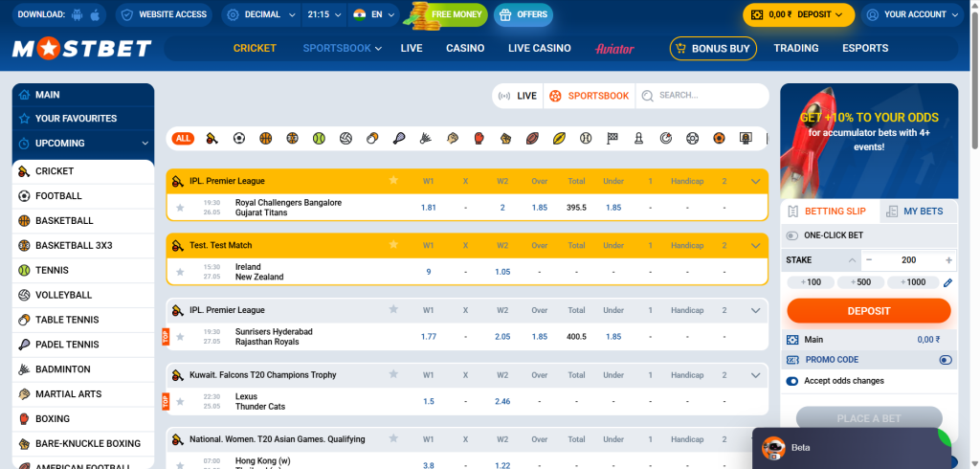The width and height of the screenshot is (980, 469).
Task: Select the cricket icon in the sports filter row
Action: click(212, 138)
